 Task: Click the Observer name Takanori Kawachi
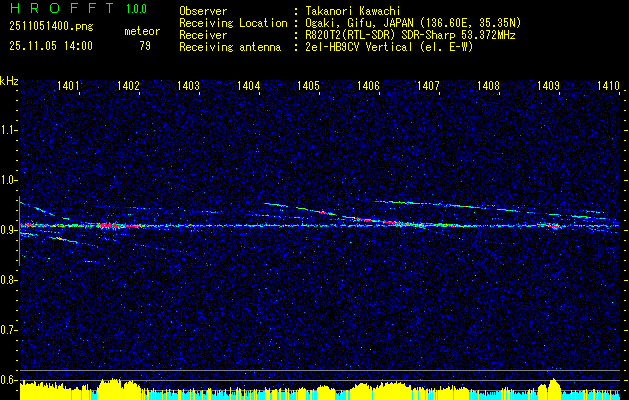click(x=353, y=11)
